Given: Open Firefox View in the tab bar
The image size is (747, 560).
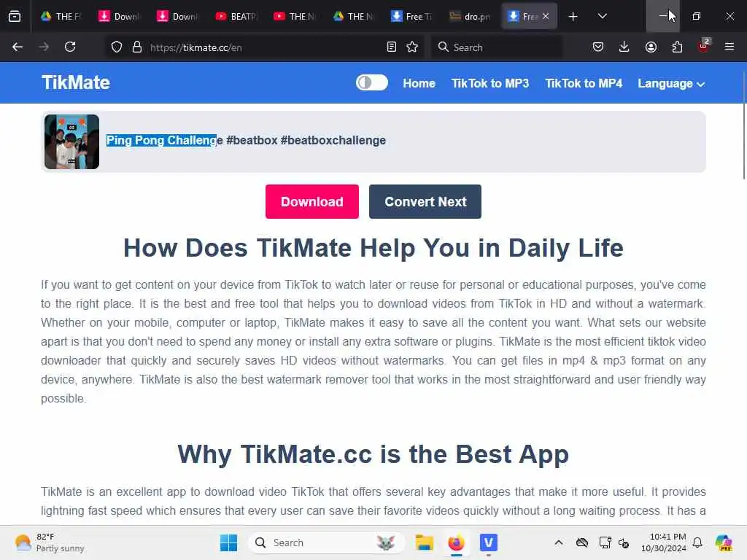Looking at the screenshot, I should [15, 17].
